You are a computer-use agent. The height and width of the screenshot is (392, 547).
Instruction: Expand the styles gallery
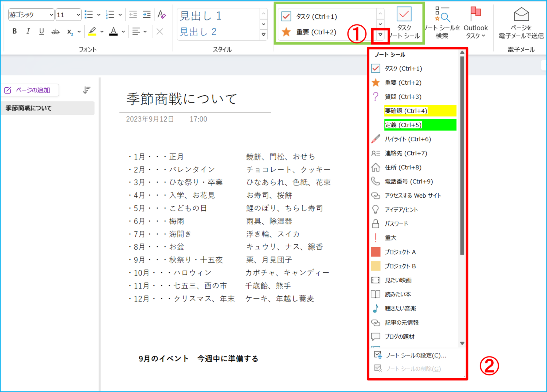264,34
